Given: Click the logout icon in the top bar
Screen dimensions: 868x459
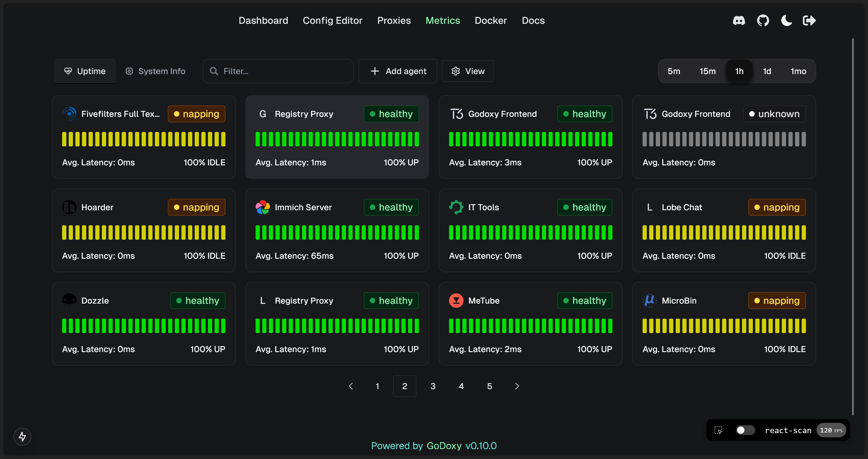Looking at the screenshot, I should (x=809, y=20).
